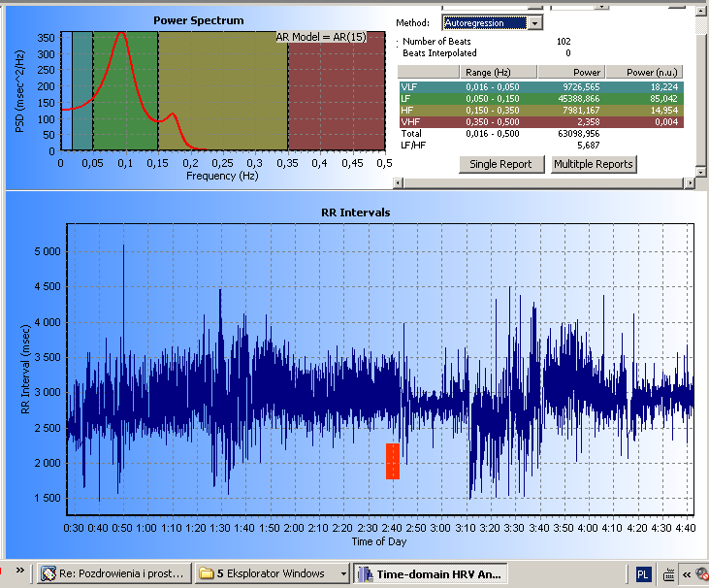Click vertical scrollbar down arrow

tap(701, 172)
